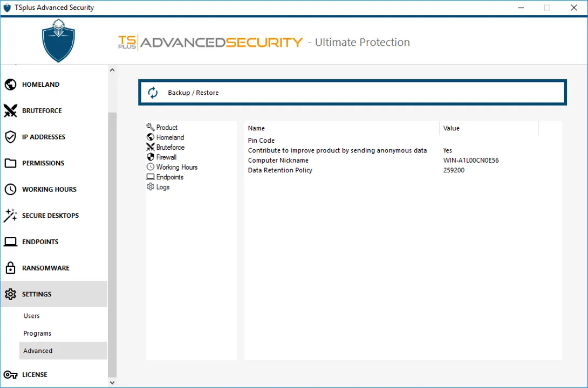Open the Programs settings submenu item

click(x=37, y=333)
